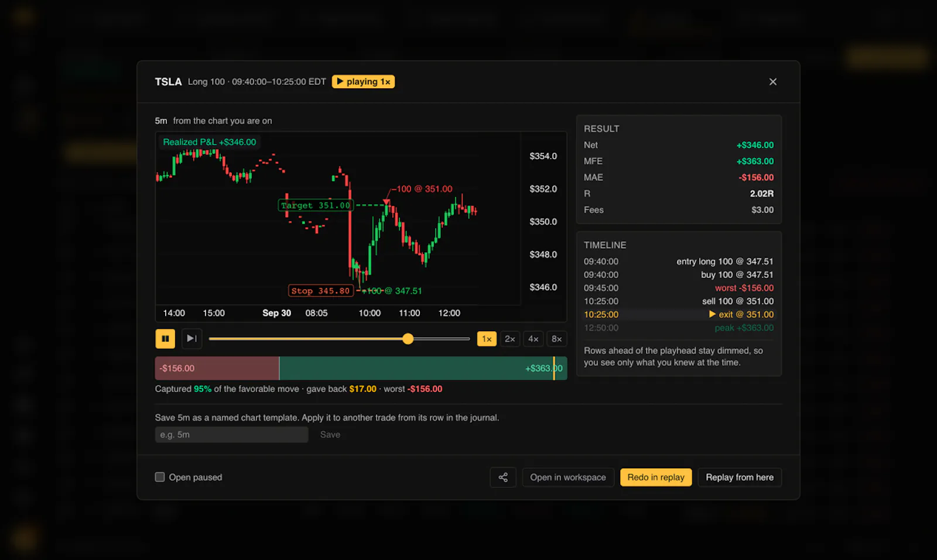Close the TSLA replay dialog
This screenshot has width=937, height=560.
point(773,82)
